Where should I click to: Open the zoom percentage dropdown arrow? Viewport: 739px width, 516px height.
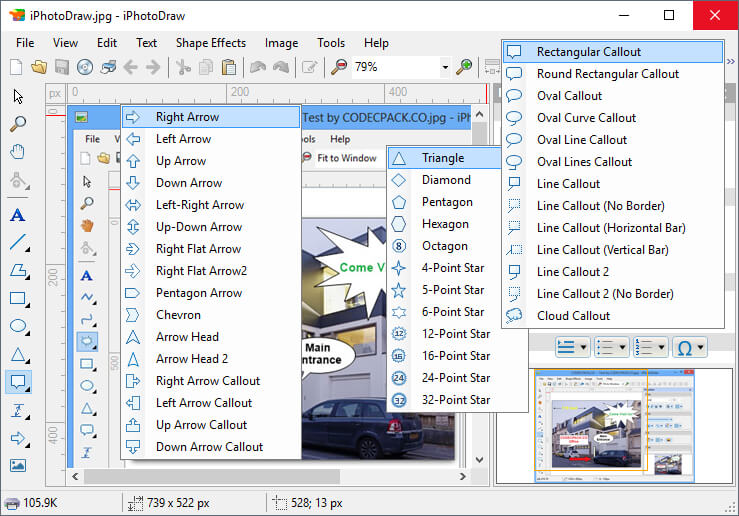[445, 67]
